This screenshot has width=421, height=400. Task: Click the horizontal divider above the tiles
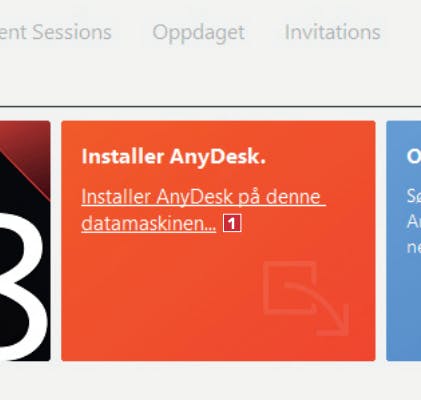click(210, 106)
